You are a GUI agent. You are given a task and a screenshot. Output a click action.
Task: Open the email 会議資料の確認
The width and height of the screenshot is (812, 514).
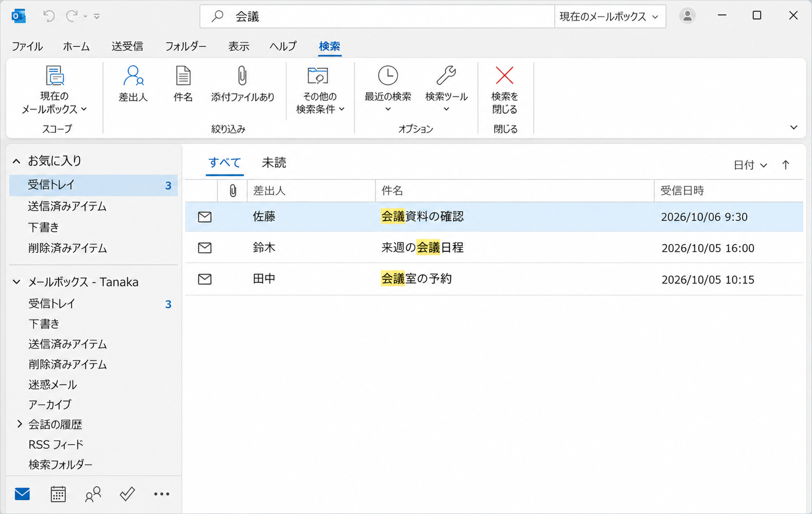pos(422,216)
